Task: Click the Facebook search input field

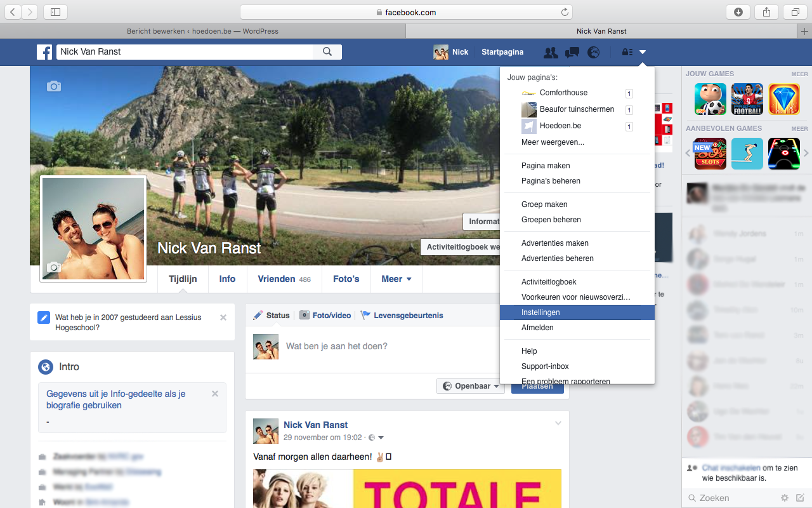Action: 185,52
